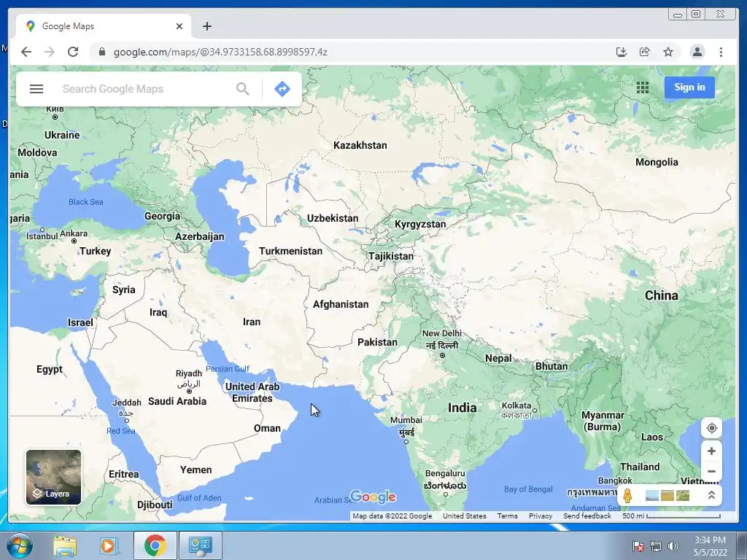Open the Layers map type thumbnail
Viewport: 747px width, 560px height.
tap(53, 477)
